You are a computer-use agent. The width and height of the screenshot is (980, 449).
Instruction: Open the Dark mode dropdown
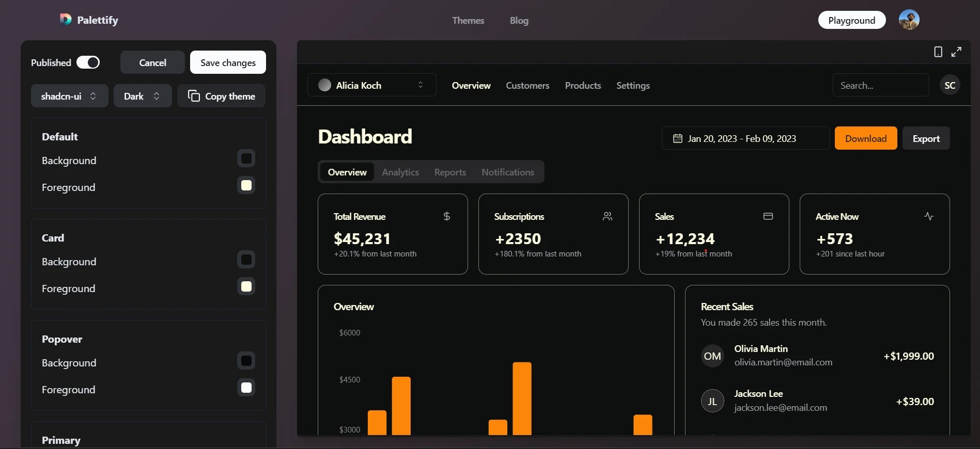[143, 96]
